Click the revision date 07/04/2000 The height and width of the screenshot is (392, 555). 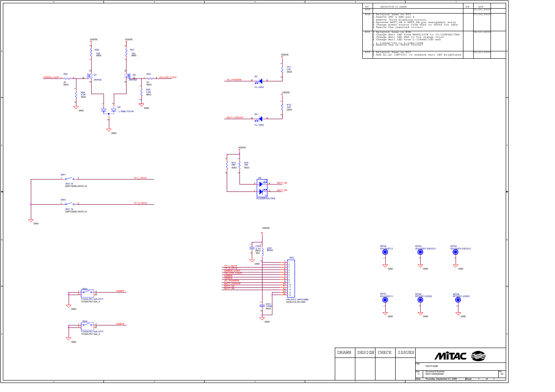pos(482,14)
